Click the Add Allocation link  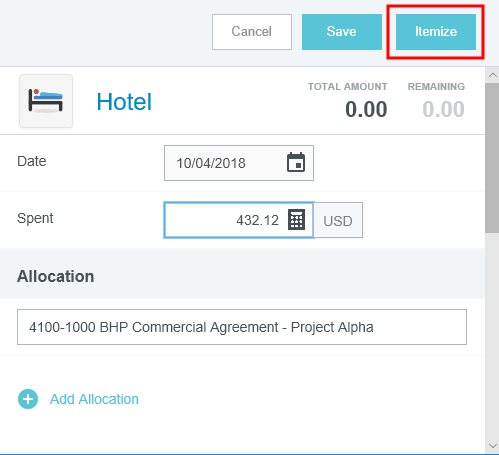click(94, 399)
